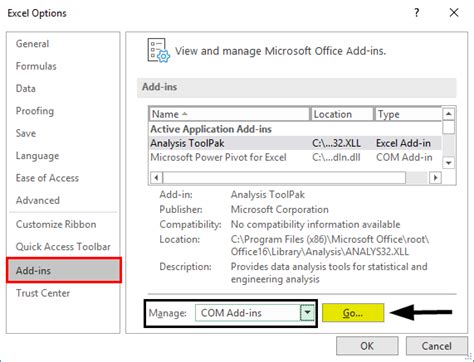Confirm with the OK button
Screen dimensions: 474x362
pos(367,346)
